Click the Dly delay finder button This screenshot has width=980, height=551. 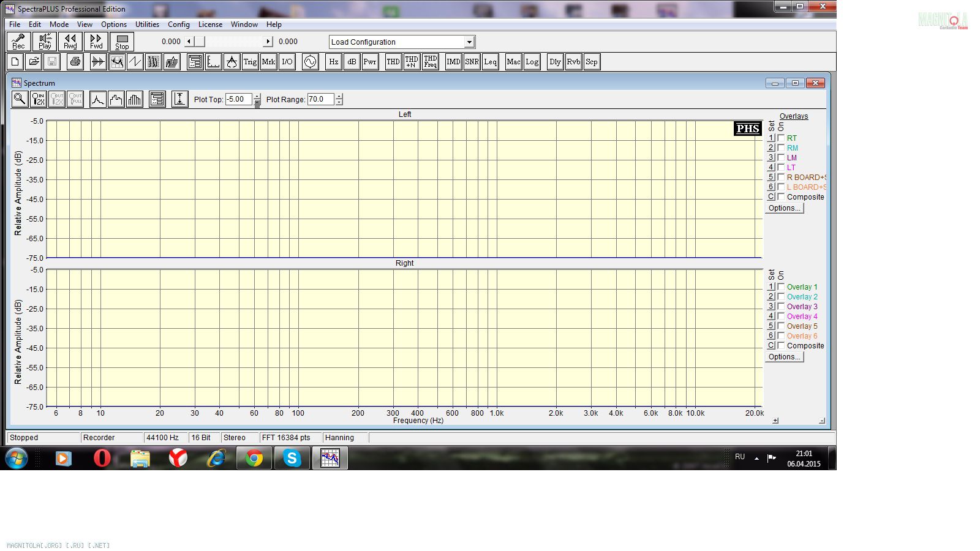pyautogui.click(x=555, y=62)
